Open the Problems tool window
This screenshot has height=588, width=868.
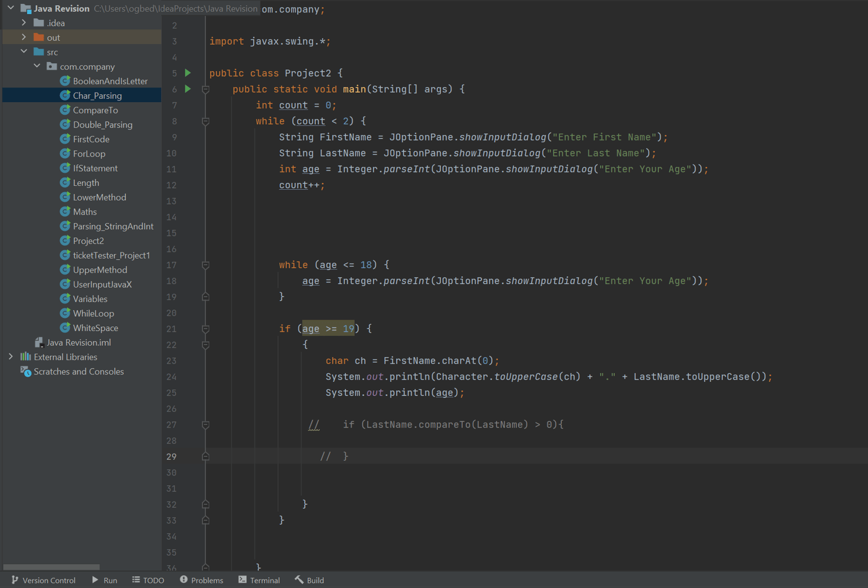click(x=202, y=580)
